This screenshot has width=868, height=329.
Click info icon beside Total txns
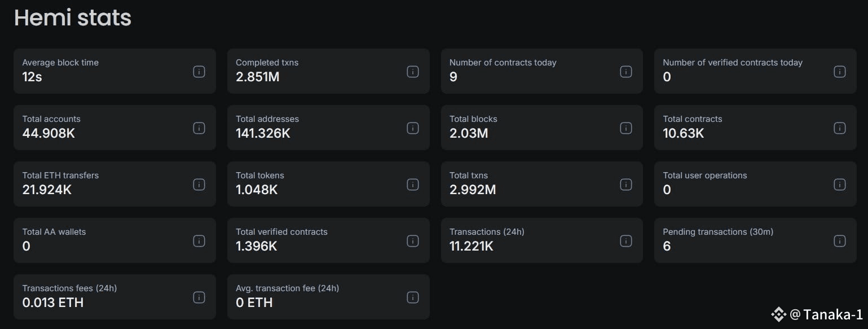tap(626, 185)
